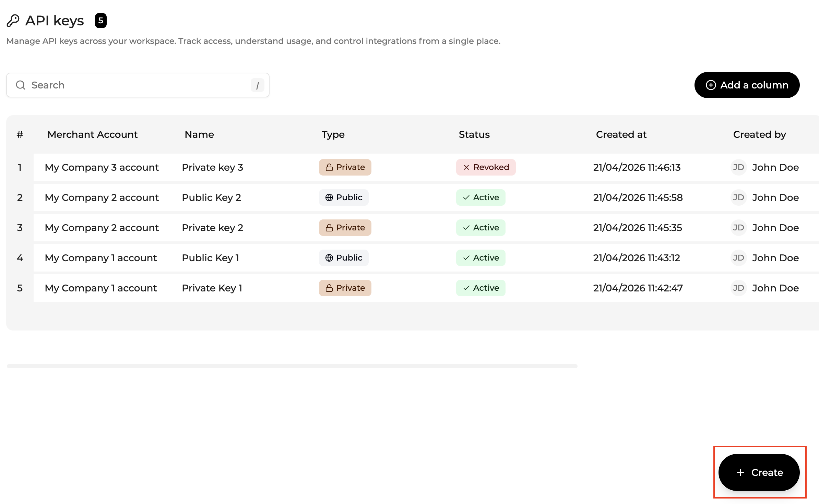
Task: Click the magnifier icon in search field
Action: click(x=21, y=85)
